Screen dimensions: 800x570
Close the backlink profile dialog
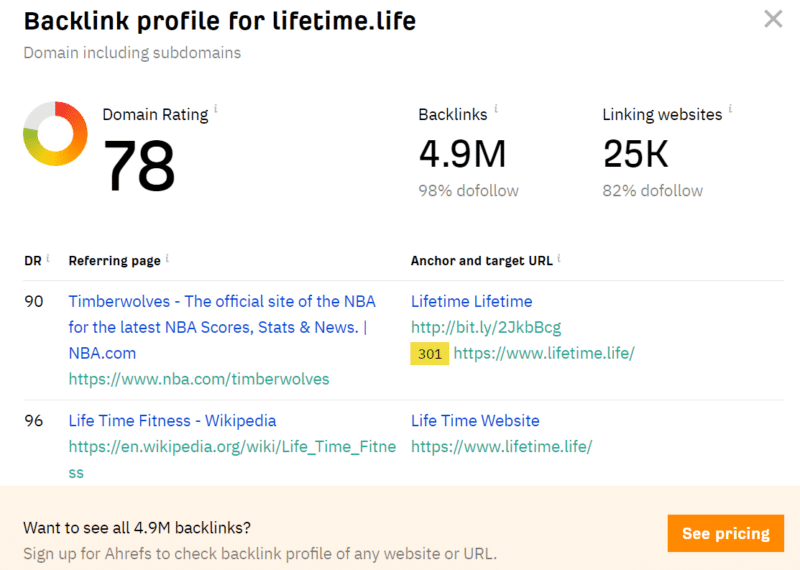(x=773, y=19)
